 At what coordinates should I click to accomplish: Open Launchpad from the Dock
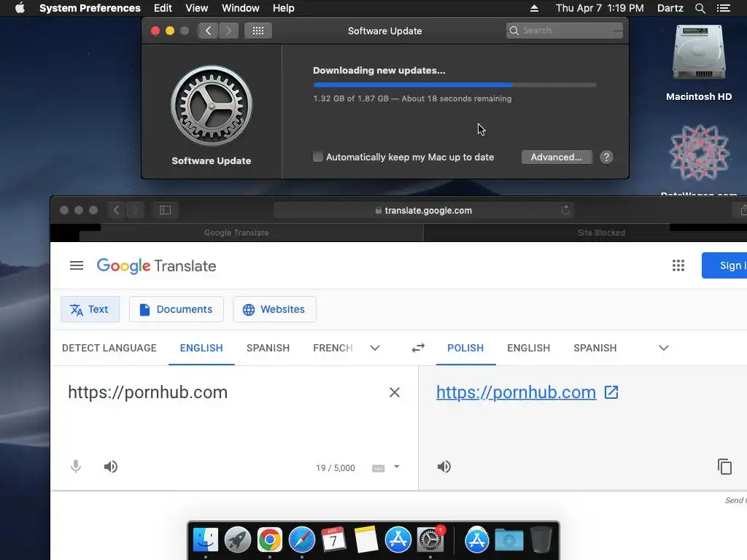[237, 540]
